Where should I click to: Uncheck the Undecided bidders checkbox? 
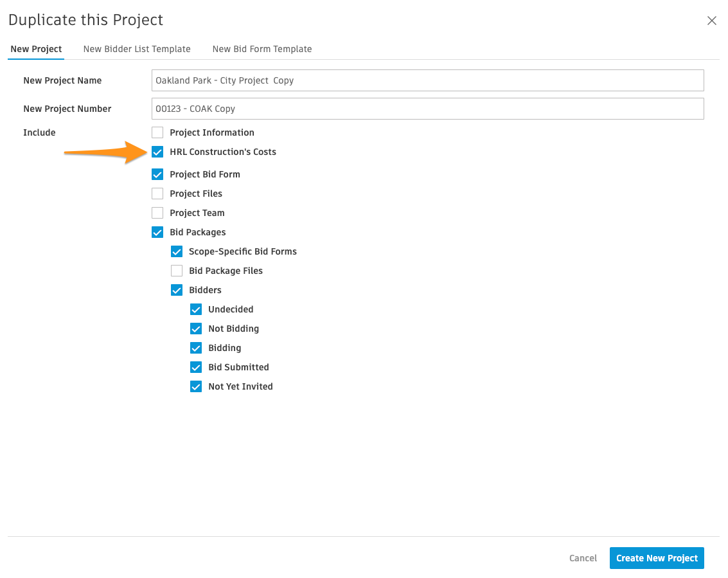pyautogui.click(x=196, y=309)
